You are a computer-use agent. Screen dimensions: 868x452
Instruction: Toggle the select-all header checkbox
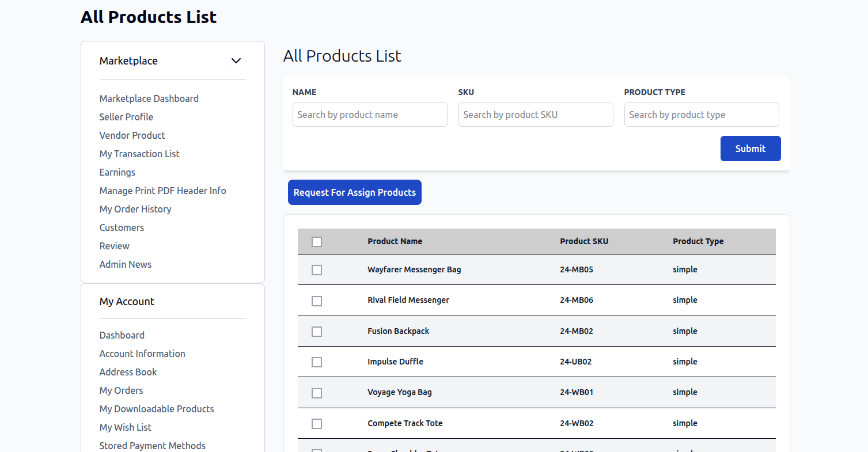pos(317,242)
